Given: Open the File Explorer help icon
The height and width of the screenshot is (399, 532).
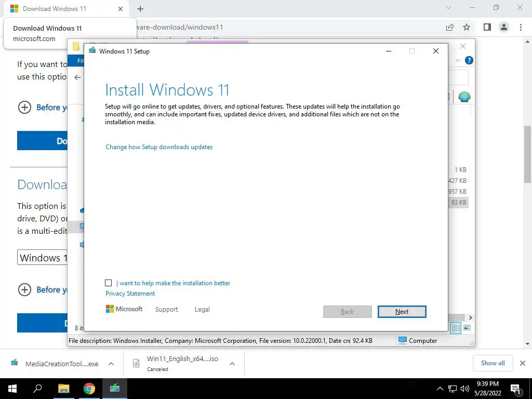Looking at the screenshot, I should pos(469,60).
